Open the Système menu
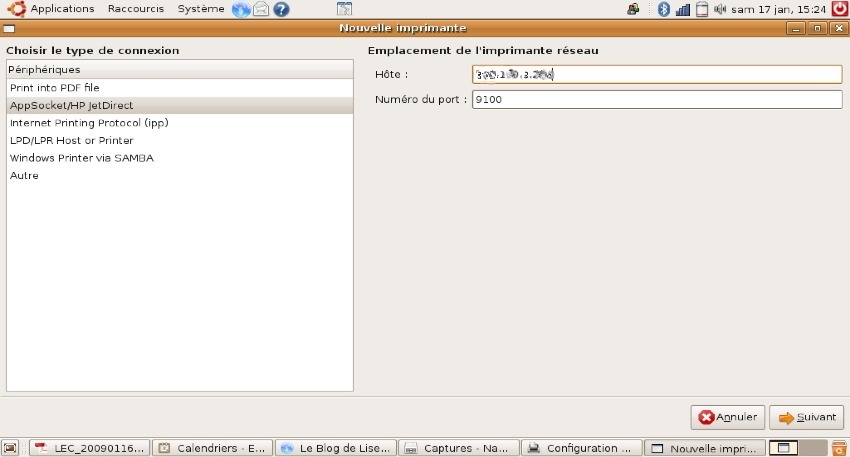The width and height of the screenshot is (850, 457). pyautogui.click(x=201, y=9)
